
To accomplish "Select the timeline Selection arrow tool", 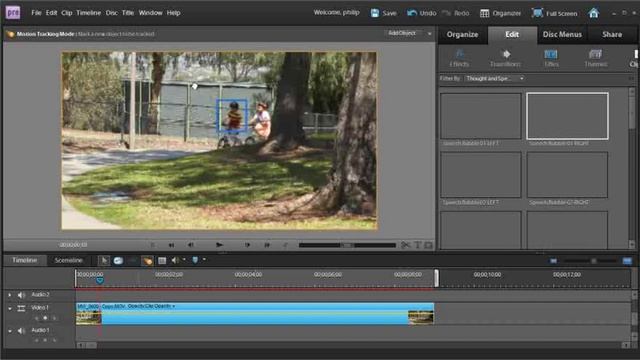I will (x=104, y=260).
